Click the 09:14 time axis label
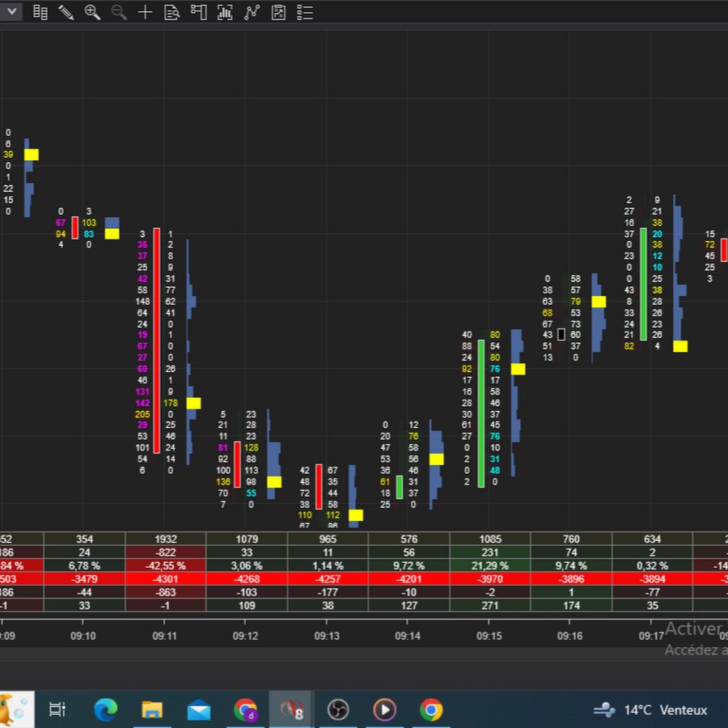 coord(408,636)
